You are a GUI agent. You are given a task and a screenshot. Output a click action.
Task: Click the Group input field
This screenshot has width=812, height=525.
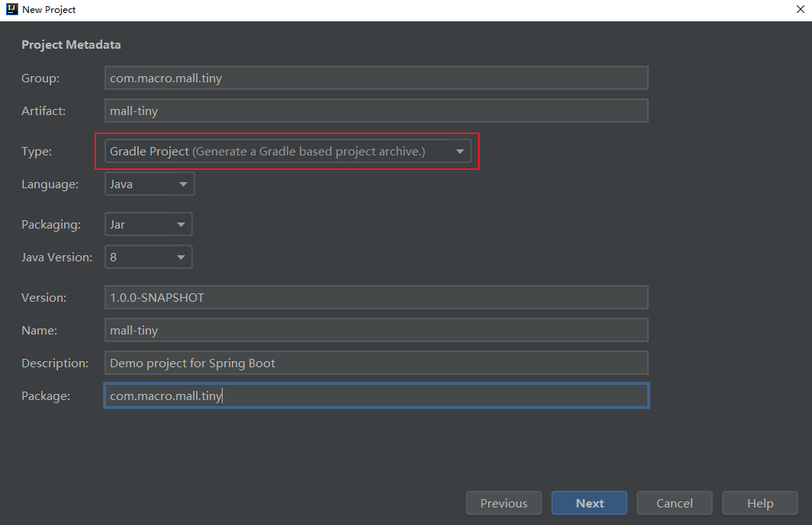coord(376,78)
